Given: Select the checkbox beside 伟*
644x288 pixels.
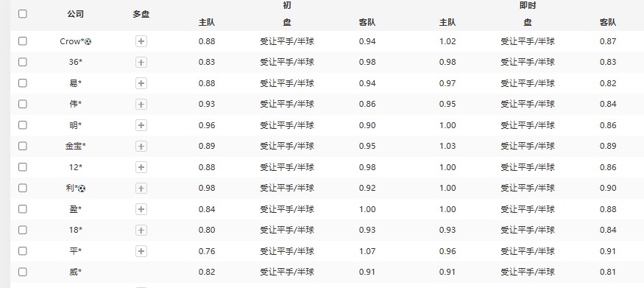Looking at the screenshot, I should click(x=23, y=104).
